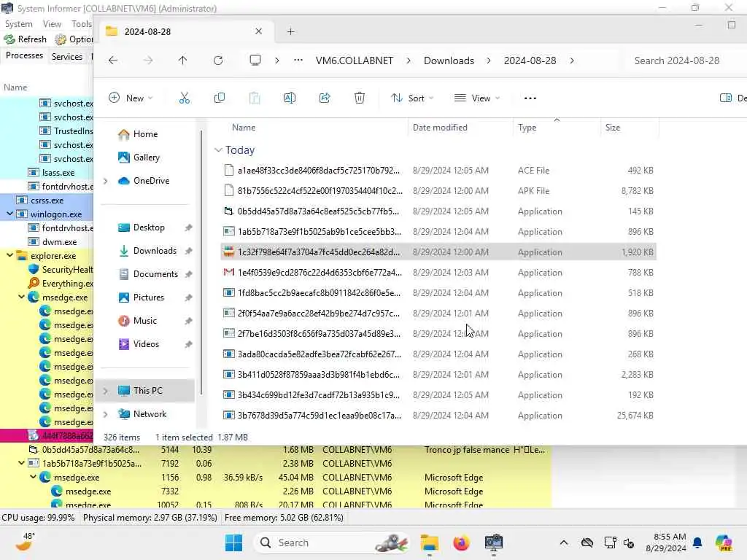
Task: Sort files by Date modified column
Action: (x=440, y=128)
